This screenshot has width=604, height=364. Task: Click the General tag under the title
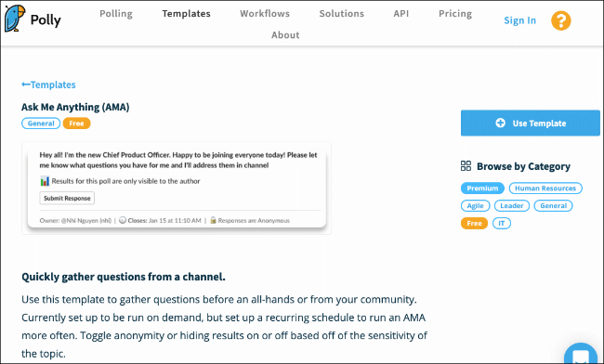tap(41, 123)
